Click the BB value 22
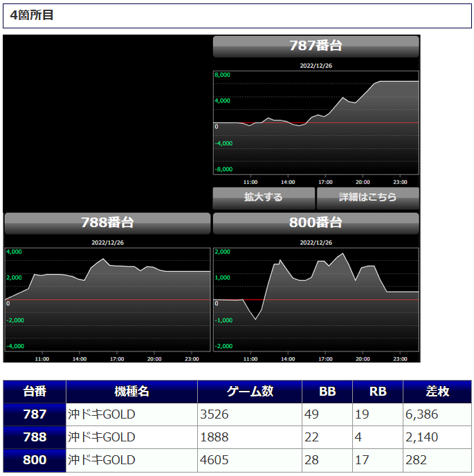 311,437
